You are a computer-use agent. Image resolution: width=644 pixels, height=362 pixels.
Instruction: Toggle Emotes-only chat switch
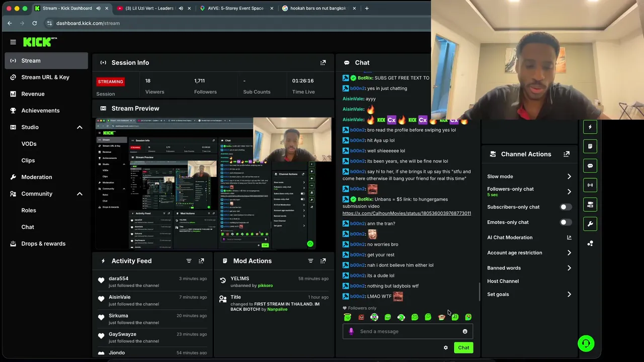[x=566, y=222]
